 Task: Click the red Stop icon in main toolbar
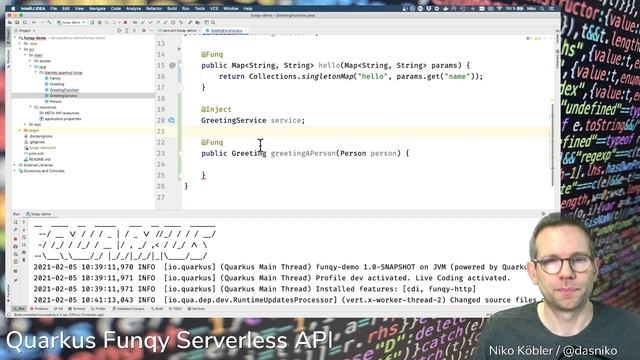point(125,22)
